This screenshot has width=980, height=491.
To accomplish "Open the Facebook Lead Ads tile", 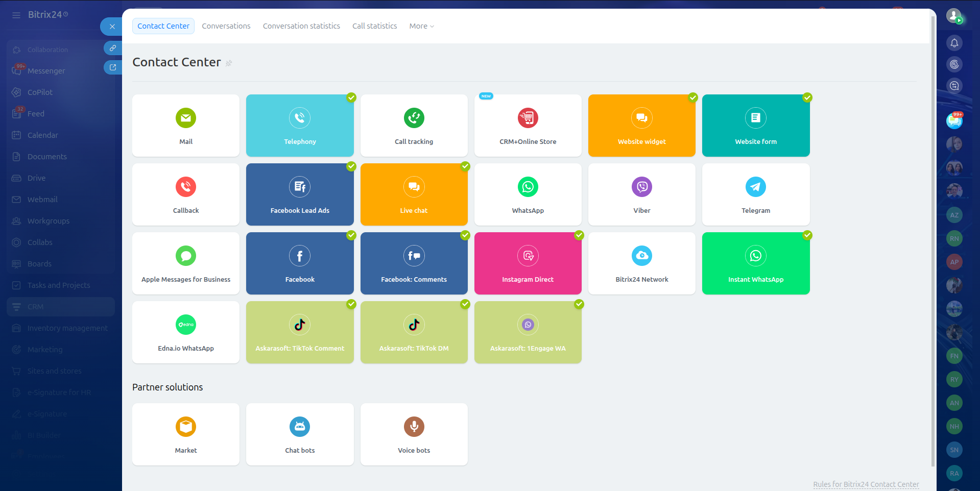I will pyautogui.click(x=300, y=194).
